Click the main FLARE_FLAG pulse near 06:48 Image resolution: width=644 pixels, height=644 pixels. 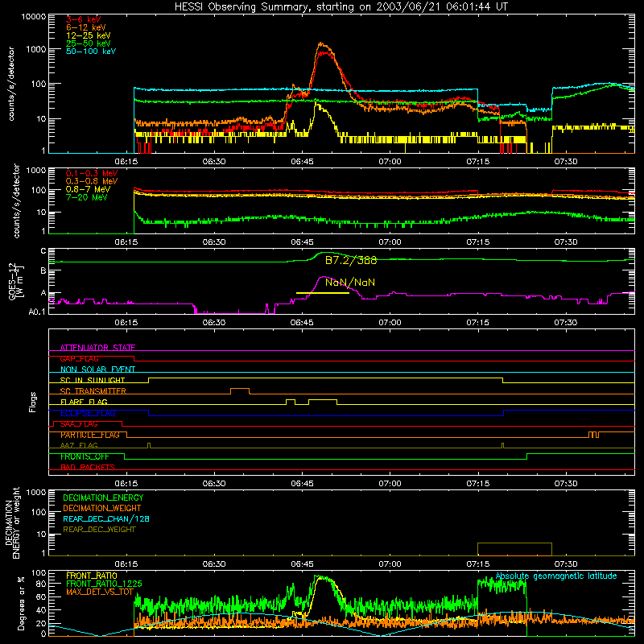point(323,401)
